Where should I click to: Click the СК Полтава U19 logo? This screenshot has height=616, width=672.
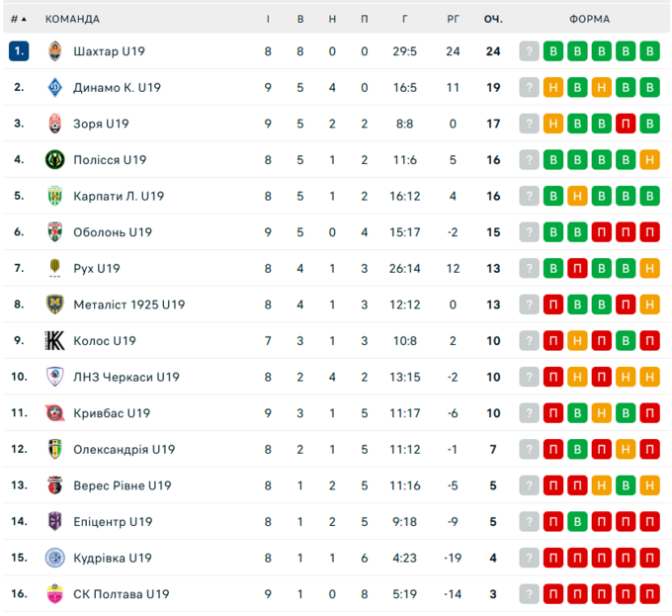tap(55, 594)
